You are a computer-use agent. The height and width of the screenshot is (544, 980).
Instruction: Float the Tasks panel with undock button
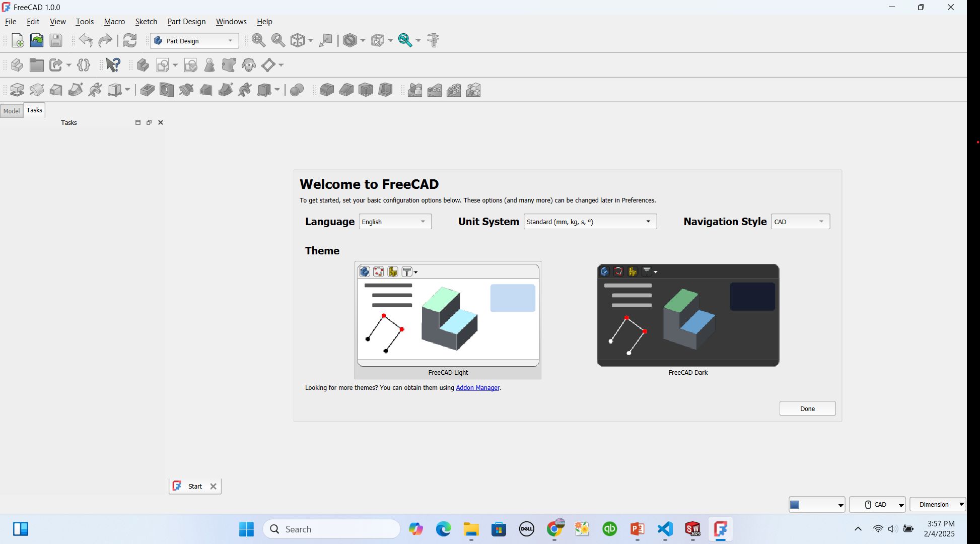(x=149, y=122)
